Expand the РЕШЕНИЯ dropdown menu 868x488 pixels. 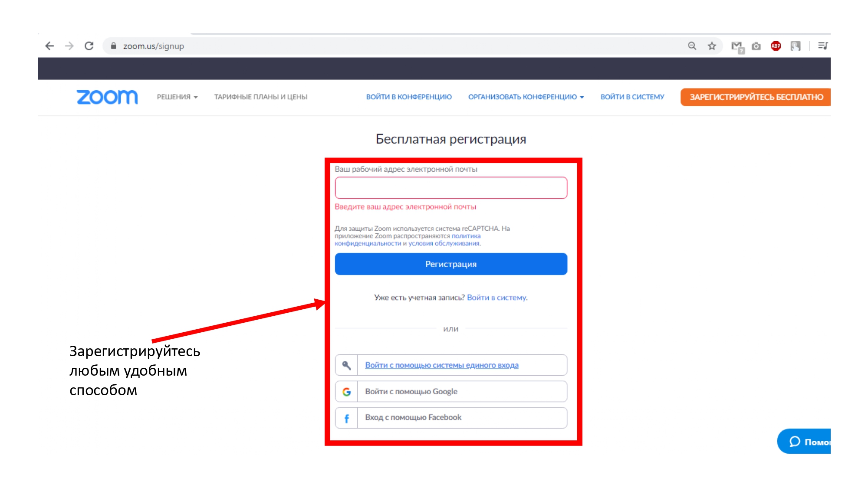[x=177, y=97]
